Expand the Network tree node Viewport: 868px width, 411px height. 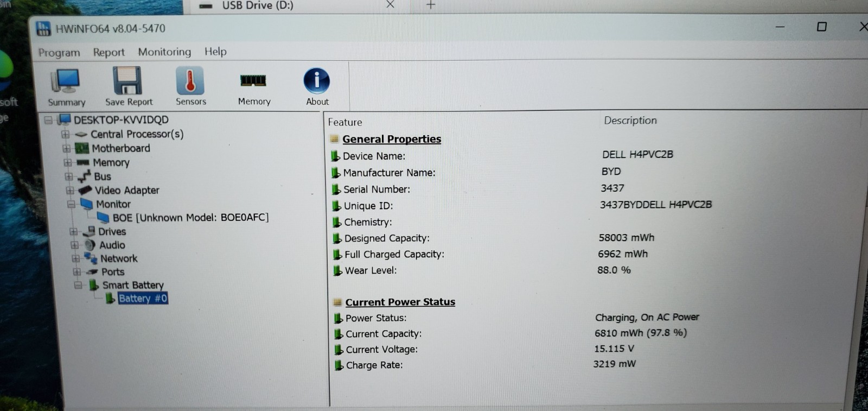[75, 259]
